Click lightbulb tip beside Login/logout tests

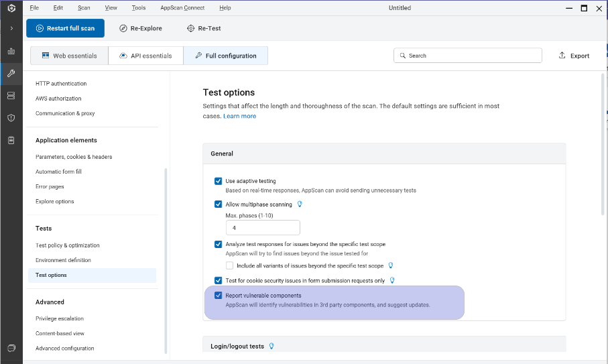pyautogui.click(x=271, y=346)
